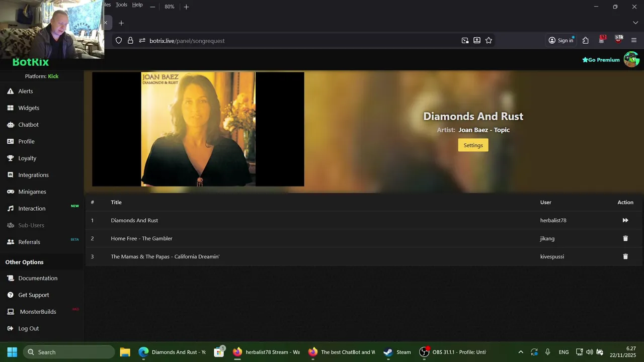Zoom out with the minus button
The height and width of the screenshot is (362, 644).
pos(152,7)
